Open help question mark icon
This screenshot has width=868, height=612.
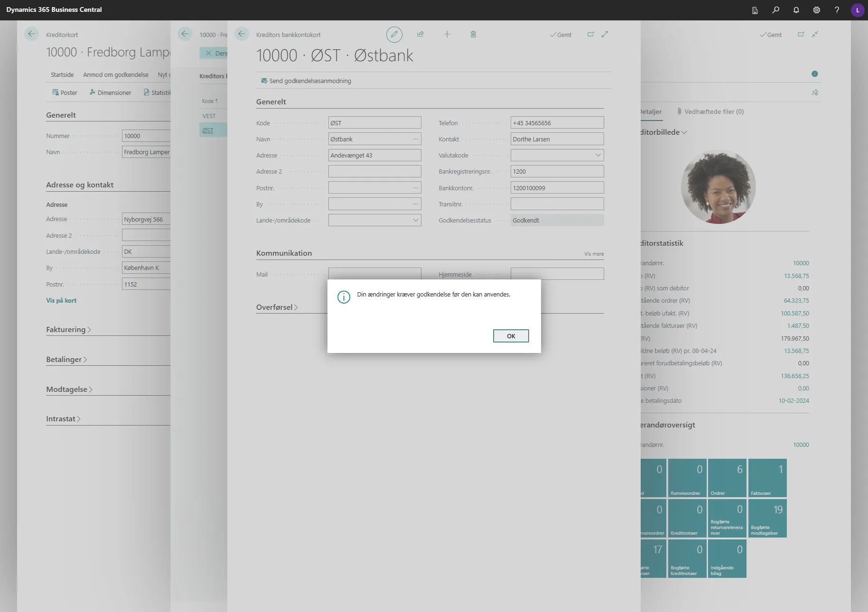(x=837, y=10)
